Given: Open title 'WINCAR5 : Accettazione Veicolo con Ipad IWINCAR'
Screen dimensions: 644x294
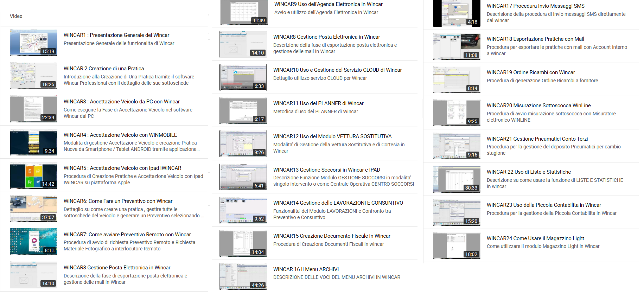Looking at the screenshot, I should (x=122, y=168).
